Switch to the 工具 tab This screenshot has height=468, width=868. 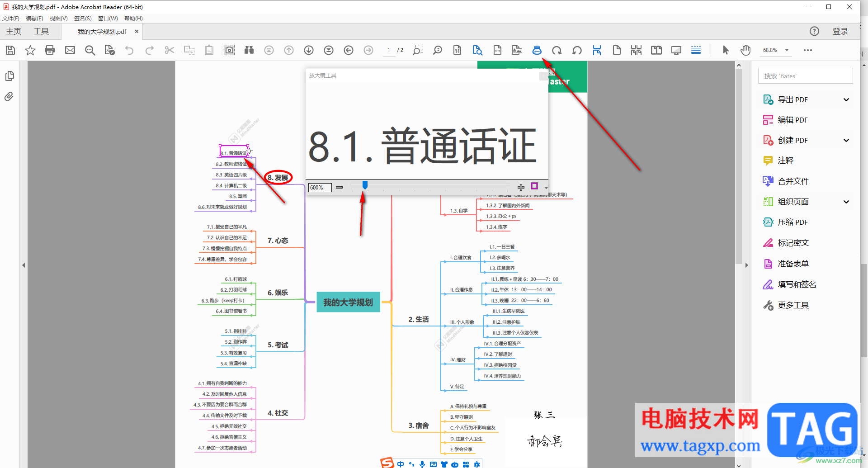(x=41, y=31)
